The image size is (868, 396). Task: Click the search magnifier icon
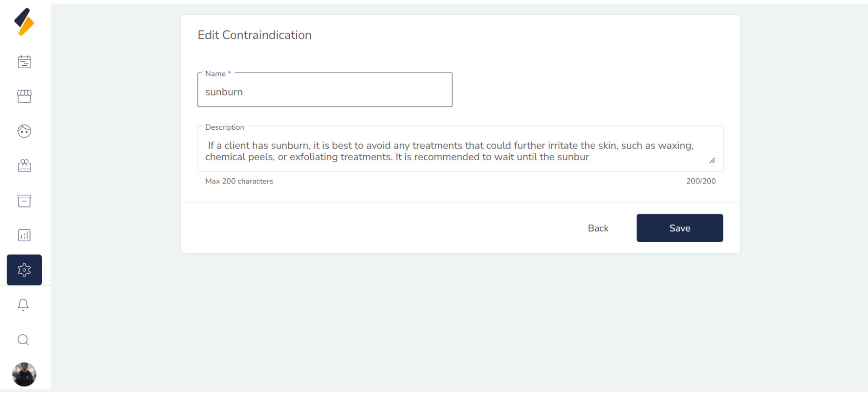[23, 340]
